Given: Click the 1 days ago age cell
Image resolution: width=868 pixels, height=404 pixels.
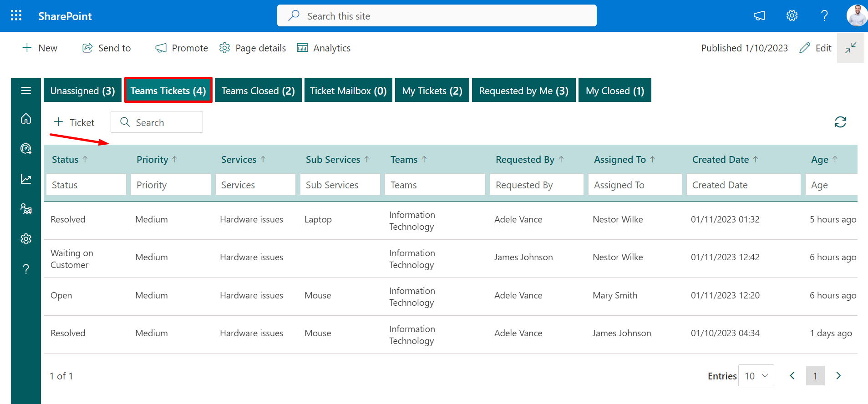Looking at the screenshot, I should pyautogui.click(x=831, y=333).
